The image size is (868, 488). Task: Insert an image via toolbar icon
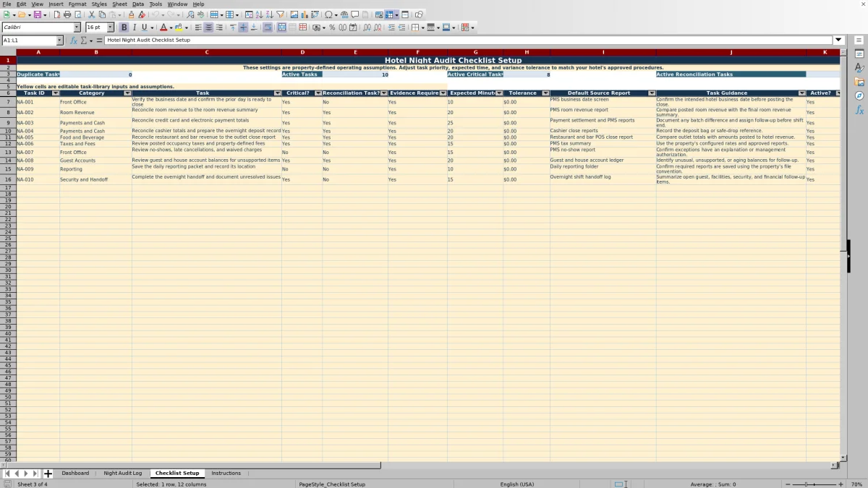click(294, 14)
